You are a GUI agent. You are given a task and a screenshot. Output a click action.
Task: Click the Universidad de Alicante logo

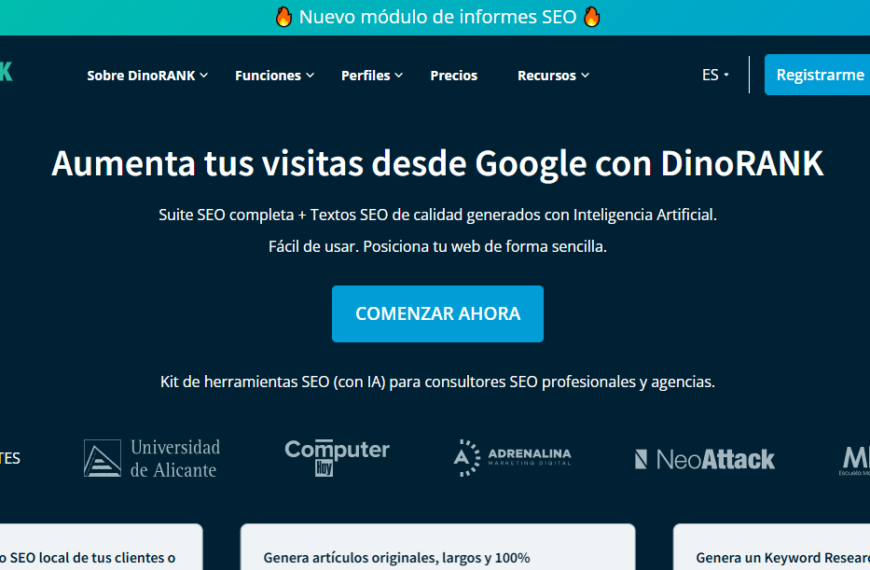point(152,458)
